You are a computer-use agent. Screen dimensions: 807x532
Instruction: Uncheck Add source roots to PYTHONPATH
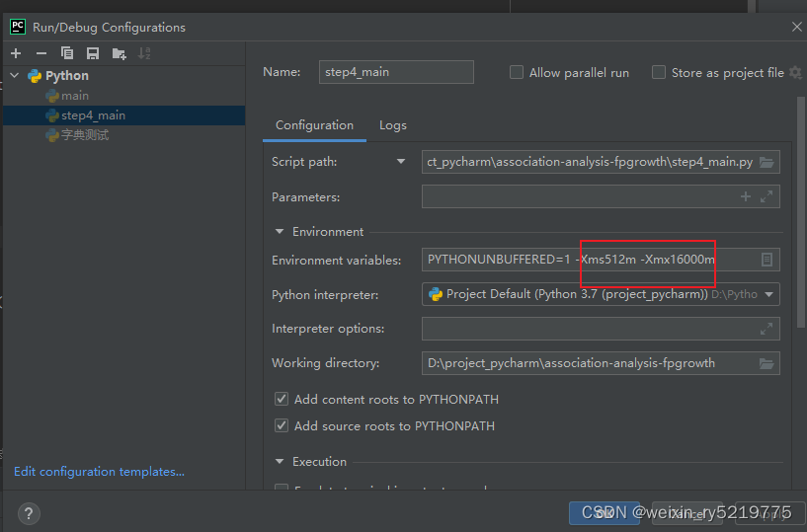point(281,425)
